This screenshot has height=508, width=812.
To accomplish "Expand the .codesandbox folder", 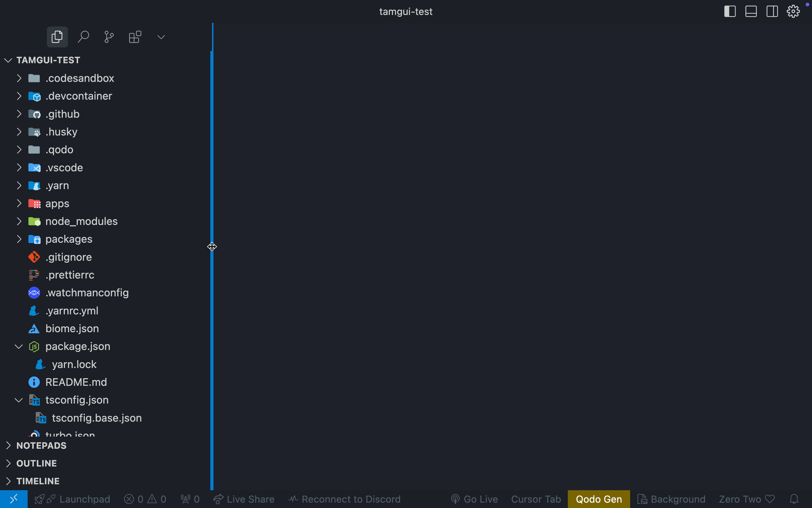I will click(19, 78).
